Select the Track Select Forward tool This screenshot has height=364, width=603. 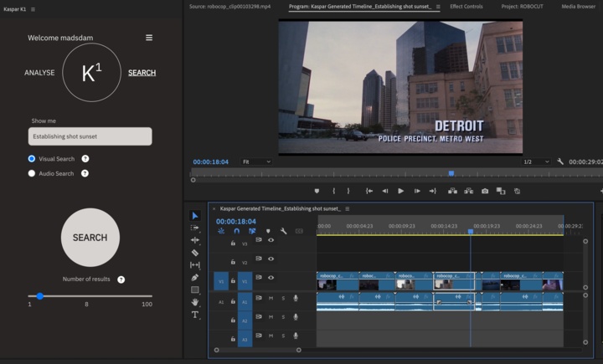tap(195, 228)
